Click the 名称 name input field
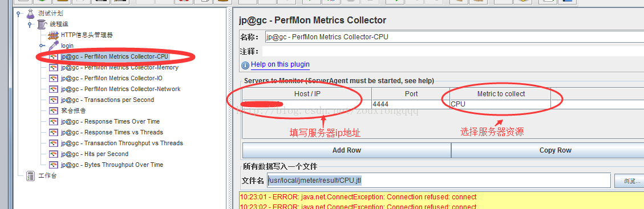 [454, 37]
